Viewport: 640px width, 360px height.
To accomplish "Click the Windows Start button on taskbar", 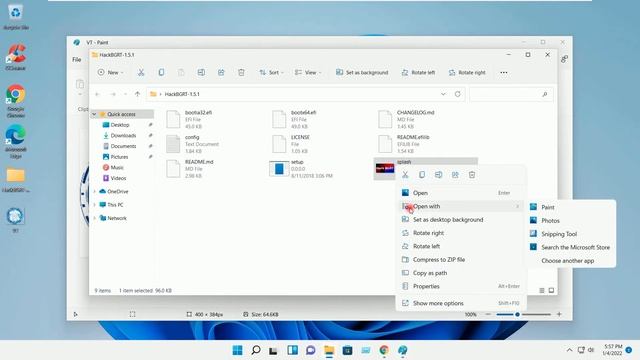I will [237, 350].
